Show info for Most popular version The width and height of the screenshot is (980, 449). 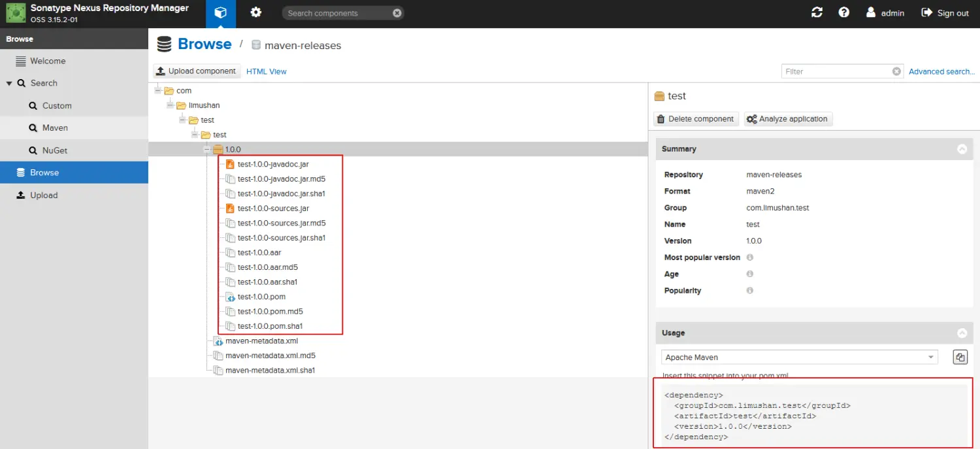coord(750,258)
